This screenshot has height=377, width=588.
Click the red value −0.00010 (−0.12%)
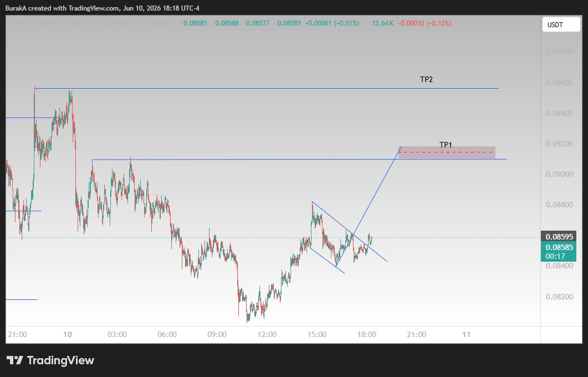click(x=424, y=23)
